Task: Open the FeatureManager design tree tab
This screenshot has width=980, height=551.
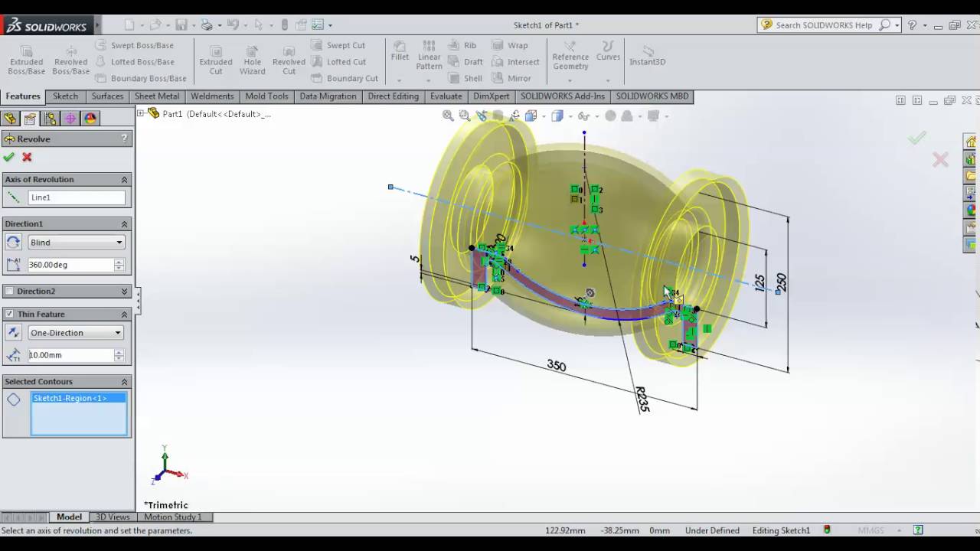Action: click(x=9, y=119)
